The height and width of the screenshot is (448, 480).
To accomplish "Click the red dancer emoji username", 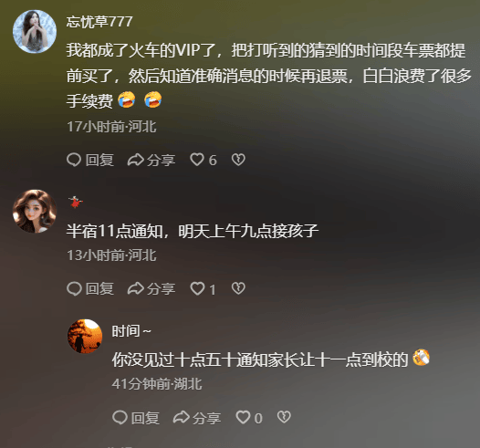I will point(76,203).
